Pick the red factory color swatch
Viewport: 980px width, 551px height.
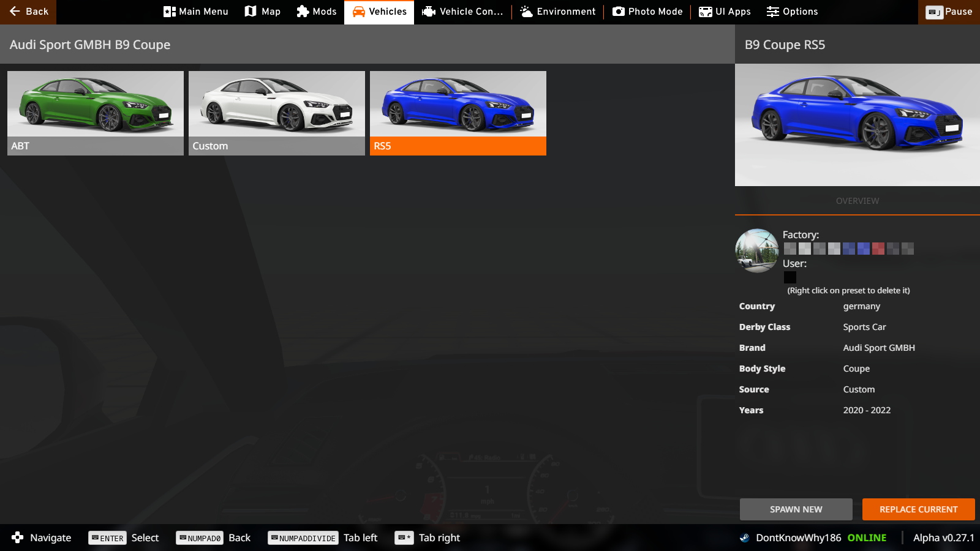click(x=878, y=249)
